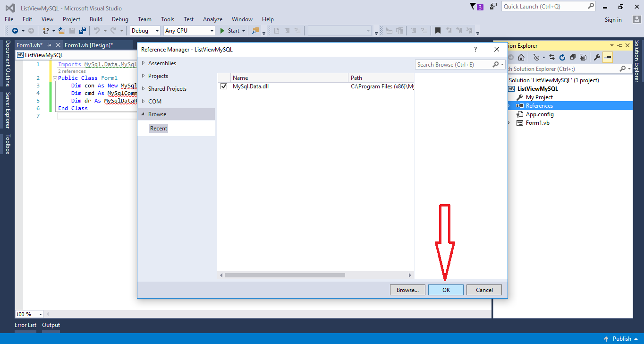644x344 pixels.
Task: Click Sync with Active Document icon
Action: click(x=551, y=57)
